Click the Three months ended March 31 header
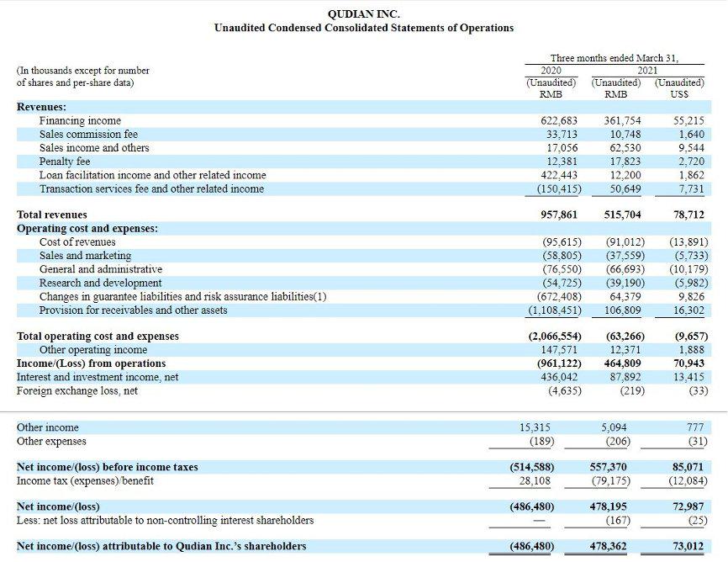 click(615, 58)
